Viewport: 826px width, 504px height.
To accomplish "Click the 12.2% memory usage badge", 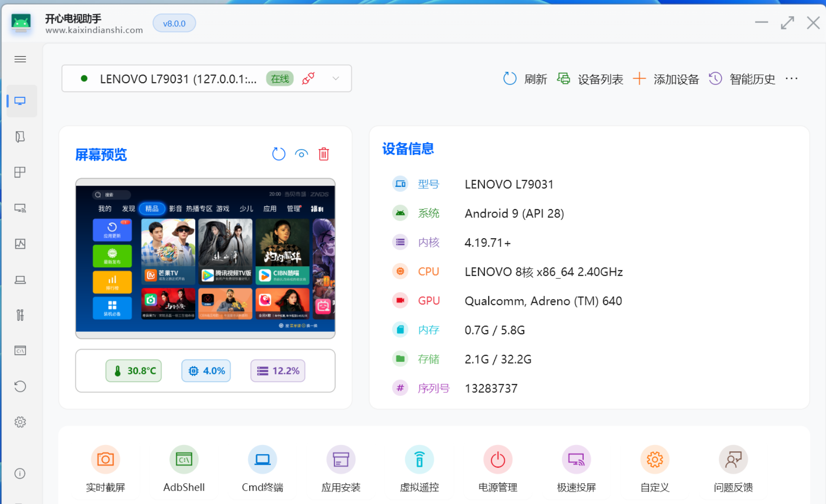I will pos(278,371).
